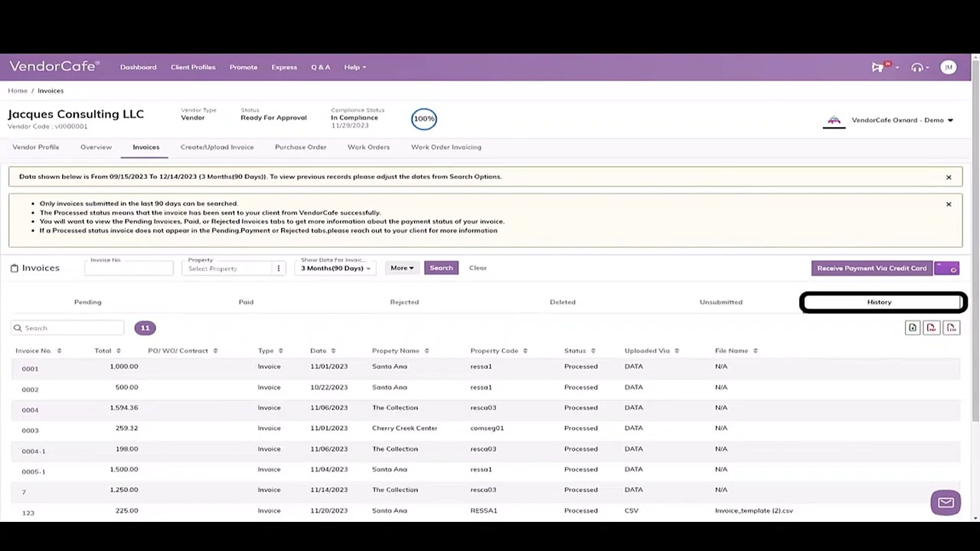Click the property selector options icon
This screenshot has width=980, height=551.
[x=279, y=268]
